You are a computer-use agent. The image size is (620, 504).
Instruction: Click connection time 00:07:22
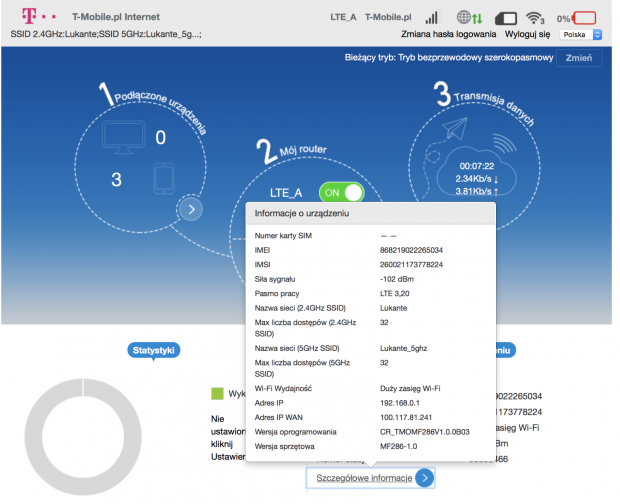[476, 166]
